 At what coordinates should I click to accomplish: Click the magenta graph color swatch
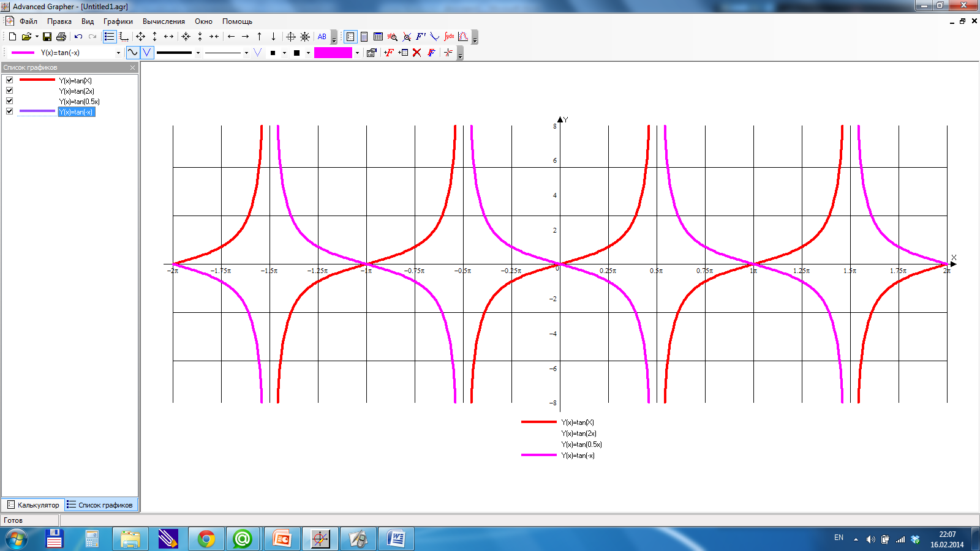point(333,53)
